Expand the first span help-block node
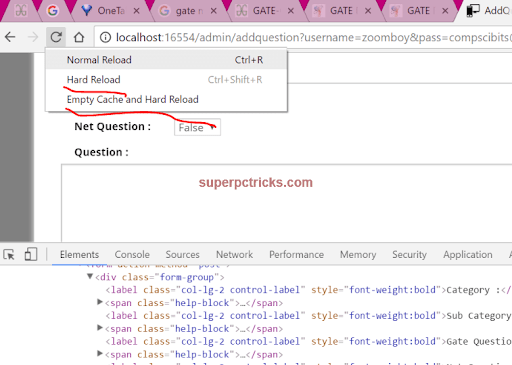 (x=99, y=302)
